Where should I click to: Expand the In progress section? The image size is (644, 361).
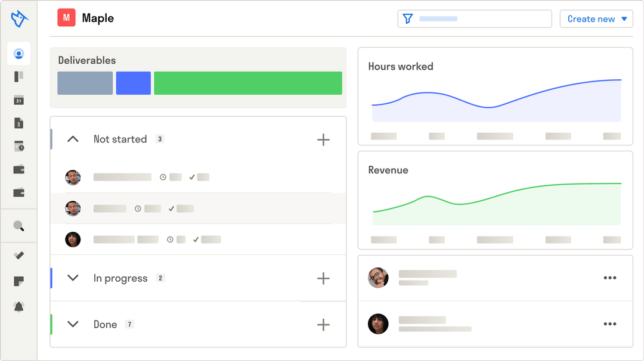(x=73, y=278)
